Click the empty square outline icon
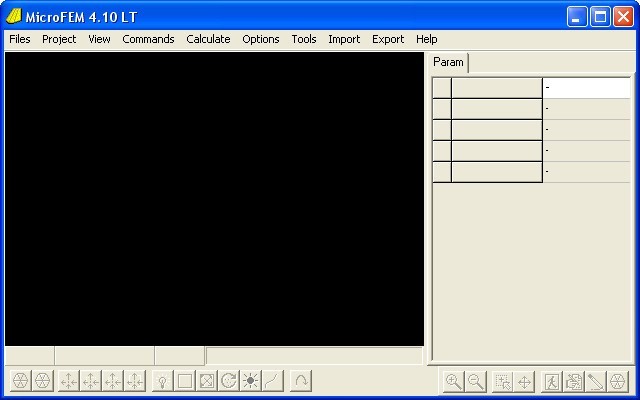This screenshot has height=400, width=640. click(185, 381)
